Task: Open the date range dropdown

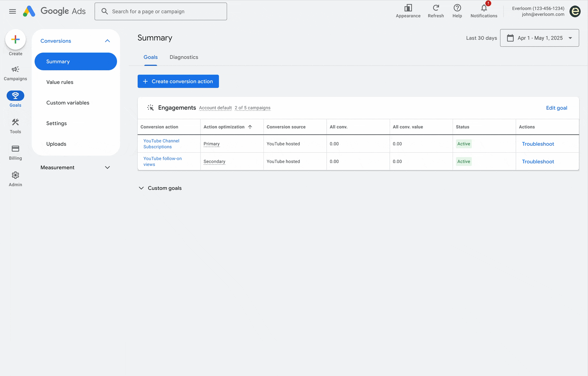Action: (539, 38)
